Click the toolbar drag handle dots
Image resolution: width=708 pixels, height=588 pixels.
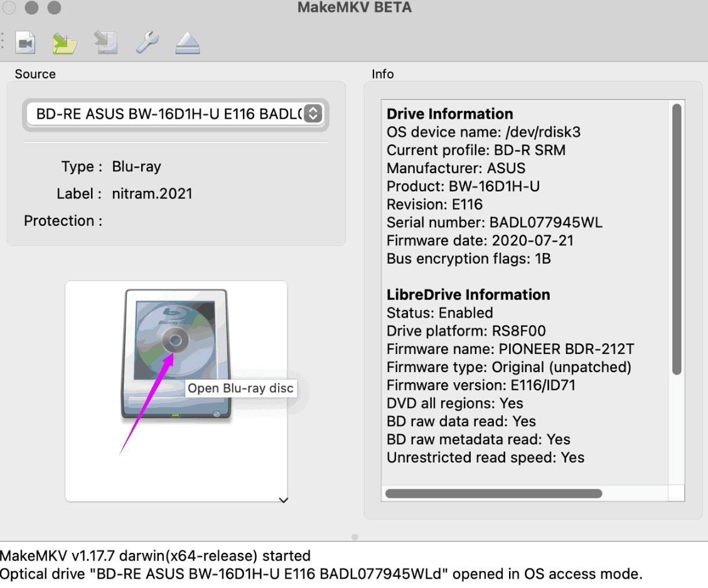3,41
